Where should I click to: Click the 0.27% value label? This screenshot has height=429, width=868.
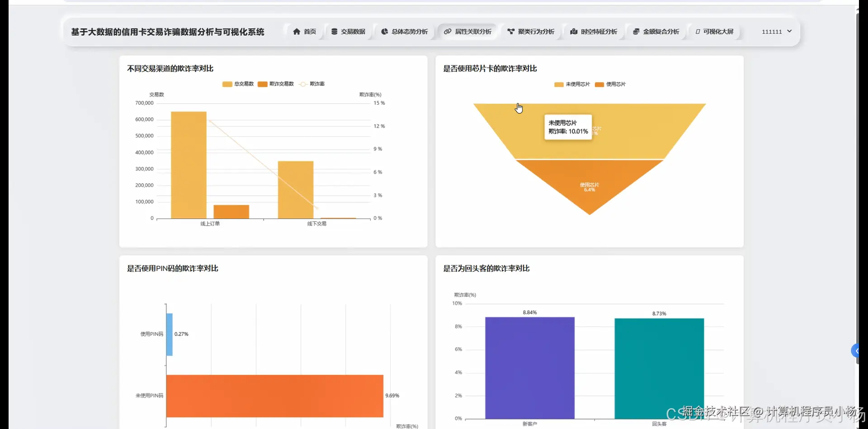click(181, 334)
